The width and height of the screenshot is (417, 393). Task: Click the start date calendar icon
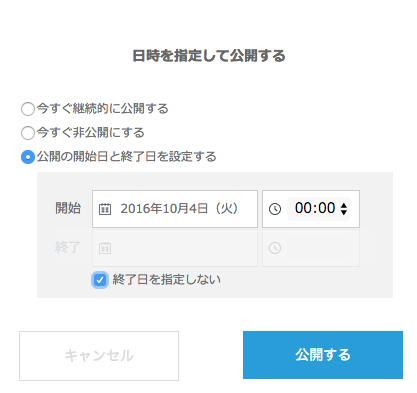coord(105,209)
